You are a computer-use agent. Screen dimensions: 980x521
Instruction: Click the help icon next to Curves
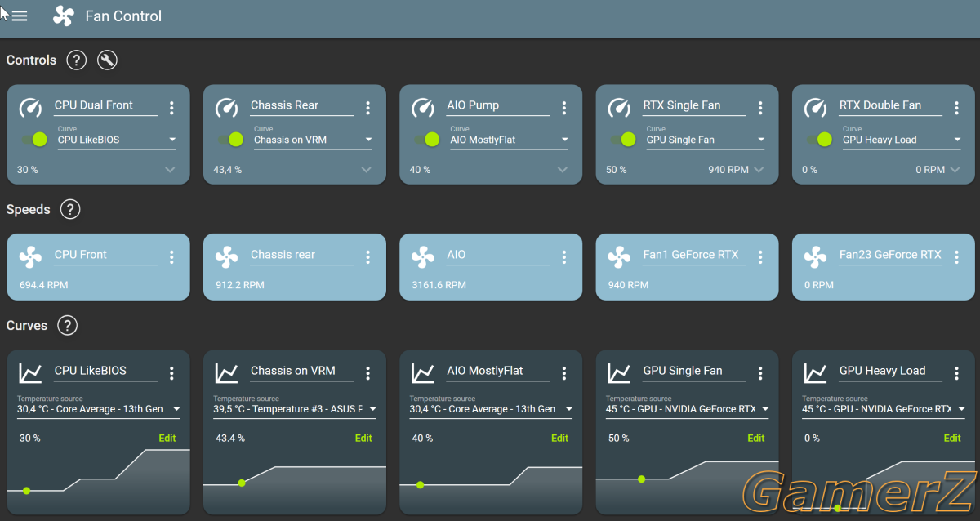(x=68, y=325)
